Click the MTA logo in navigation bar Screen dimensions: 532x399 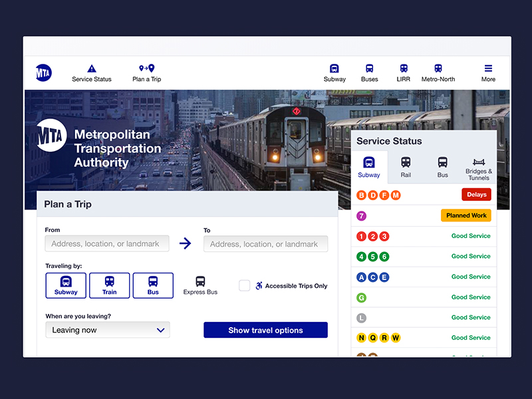(x=44, y=72)
